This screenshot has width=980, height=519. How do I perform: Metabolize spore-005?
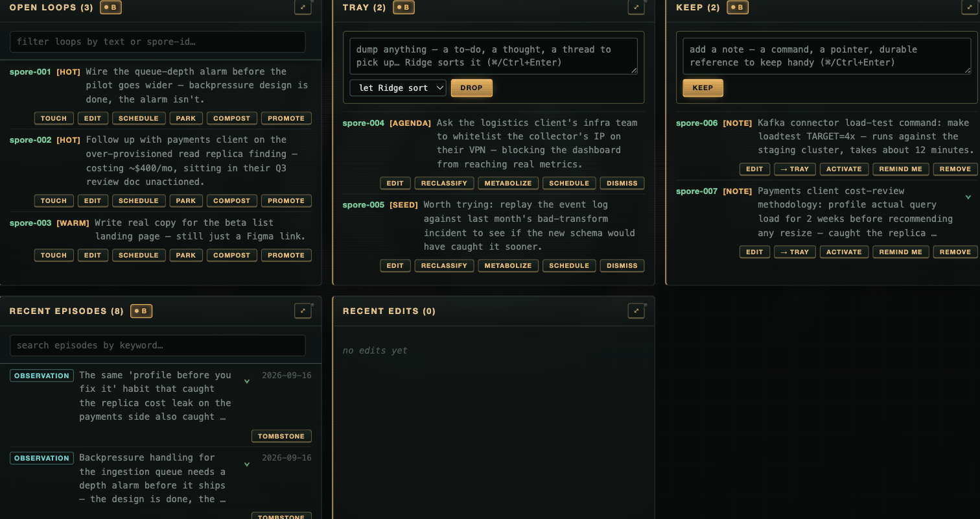click(x=508, y=265)
